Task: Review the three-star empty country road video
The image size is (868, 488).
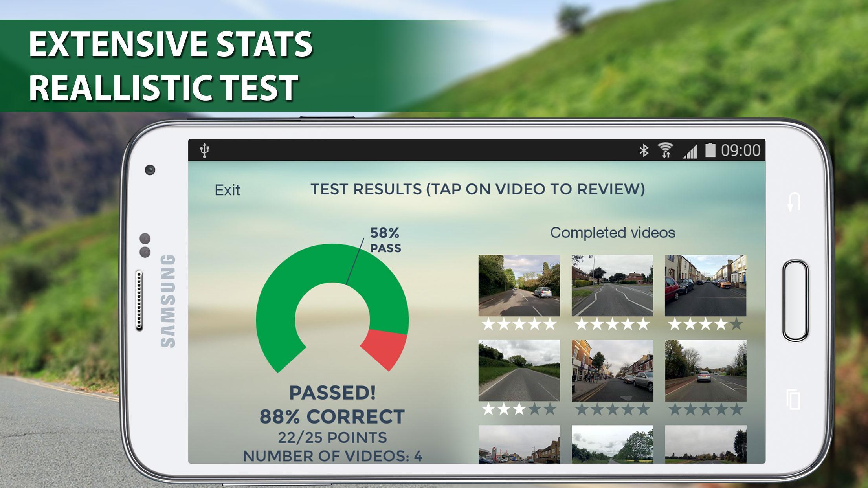Action: click(x=519, y=371)
